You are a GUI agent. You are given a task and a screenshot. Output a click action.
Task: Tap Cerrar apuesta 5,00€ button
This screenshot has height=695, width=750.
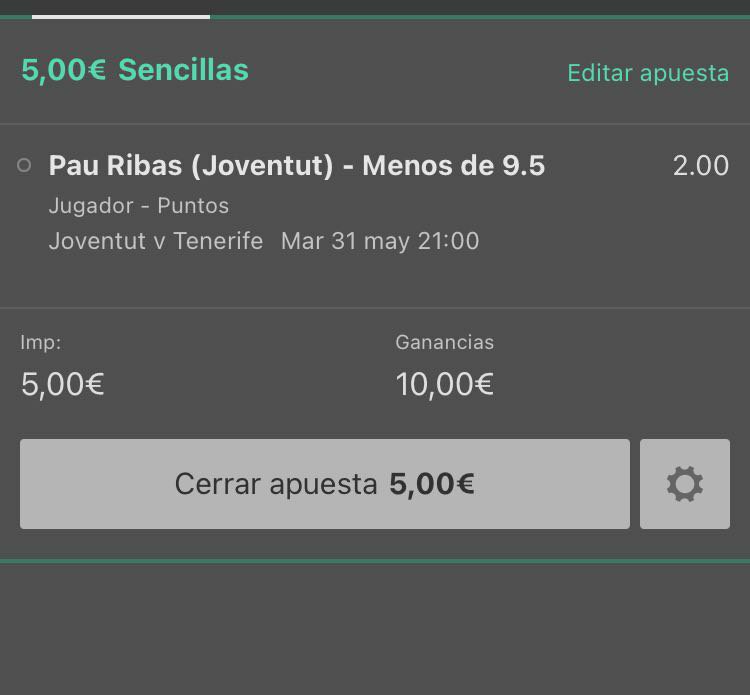click(325, 484)
